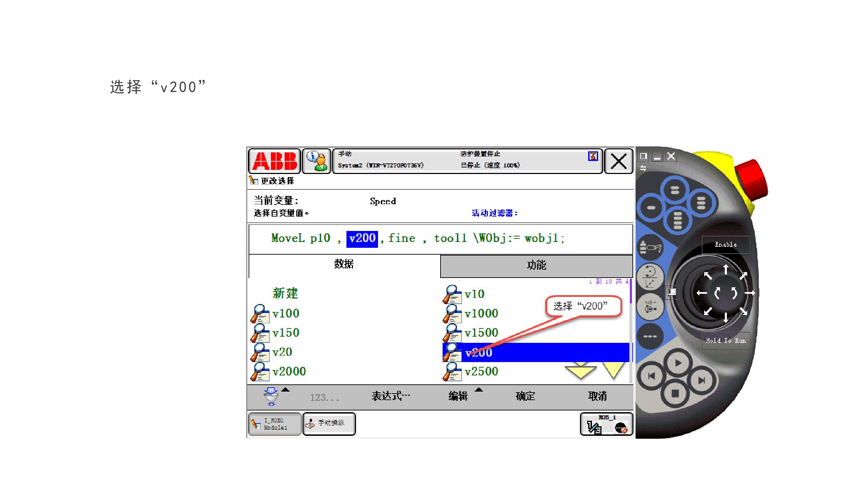The image size is (868, 488).
Task: Click the 取消 cancel button
Action: coord(597,396)
